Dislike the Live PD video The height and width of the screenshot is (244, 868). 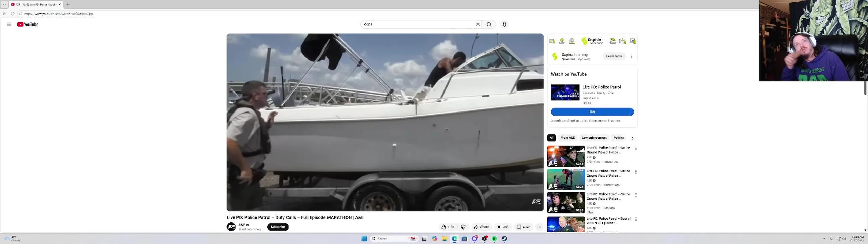coord(463,227)
